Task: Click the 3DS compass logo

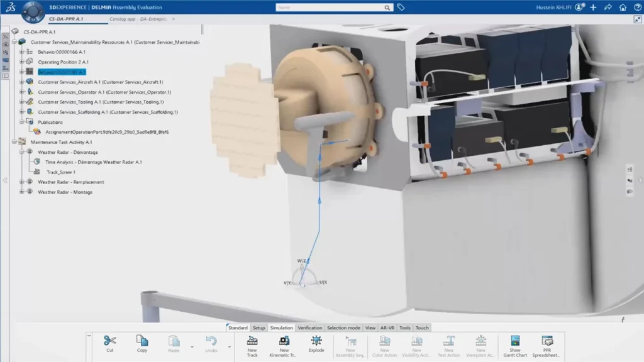Action: (33, 12)
